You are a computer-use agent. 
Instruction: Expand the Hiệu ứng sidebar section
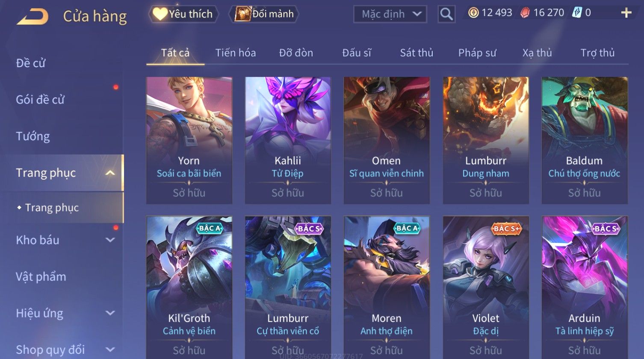tap(110, 313)
